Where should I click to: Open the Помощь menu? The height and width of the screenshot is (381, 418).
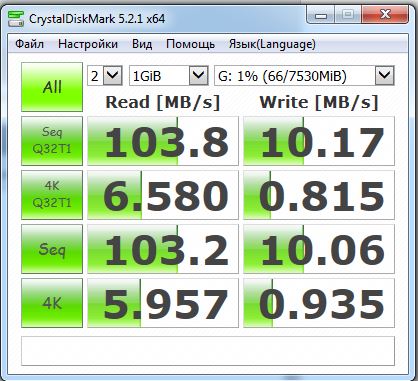pos(190,44)
